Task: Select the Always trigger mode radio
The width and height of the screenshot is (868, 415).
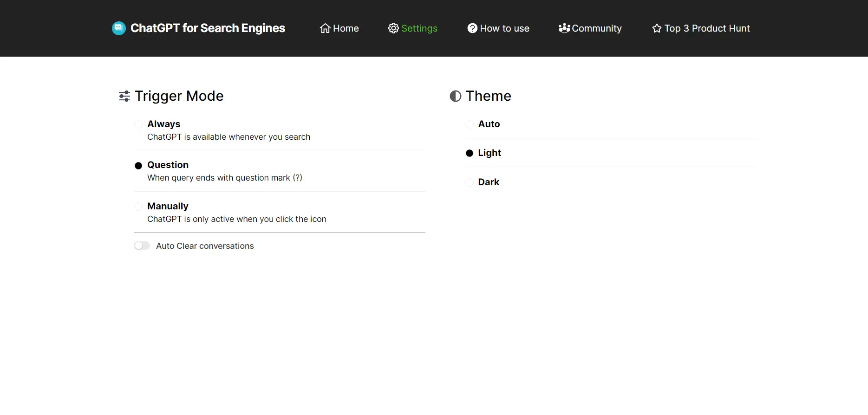Action: (138, 124)
